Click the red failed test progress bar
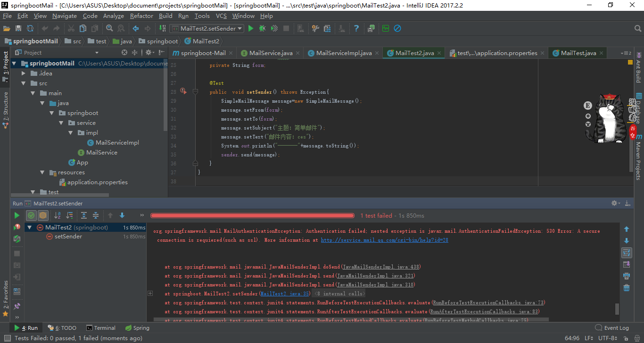 (252, 215)
